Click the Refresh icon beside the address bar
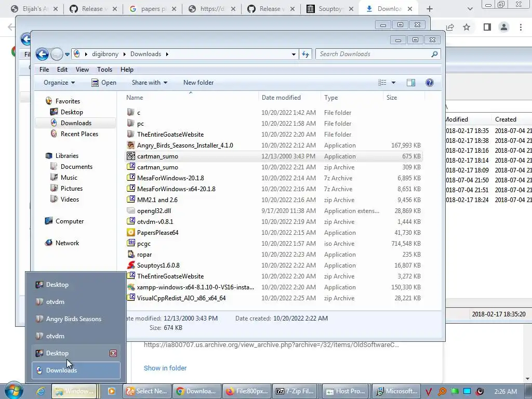532x399 pixels. 305,54
